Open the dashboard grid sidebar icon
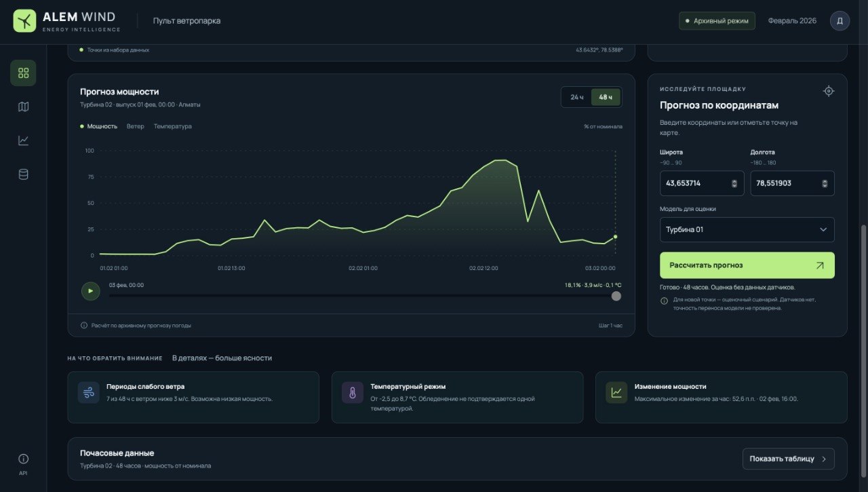Image resolution: width=868 pixels, height=492 pixels. (23, 73)
